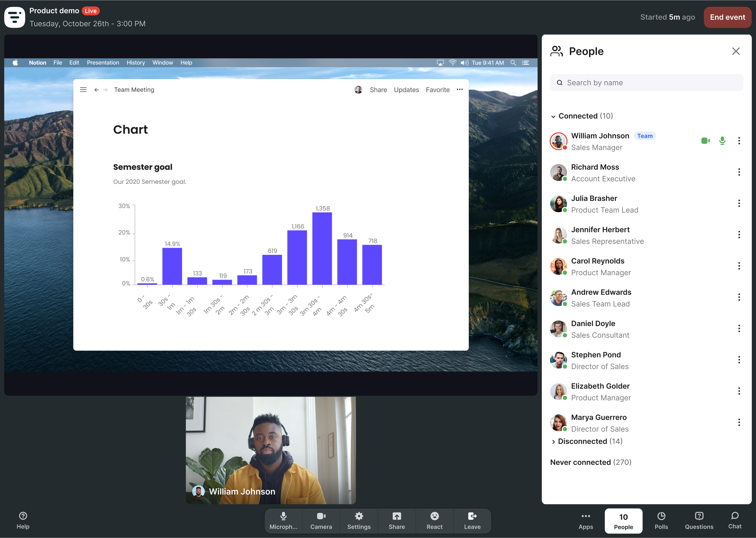The width and height of the screenshot is (756, 538).
Task: Select the Updates tab in Team Meeting
Action: 406,90
